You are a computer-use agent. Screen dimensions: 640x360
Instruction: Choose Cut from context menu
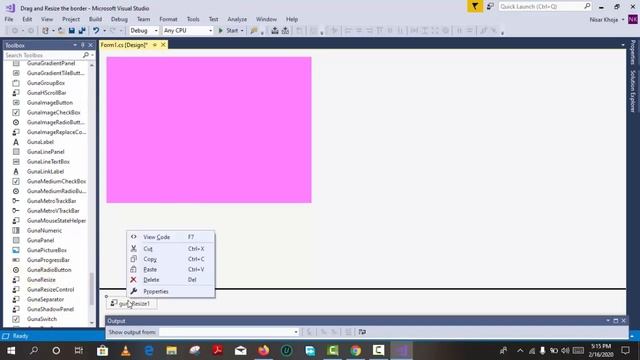click(171, 249)
